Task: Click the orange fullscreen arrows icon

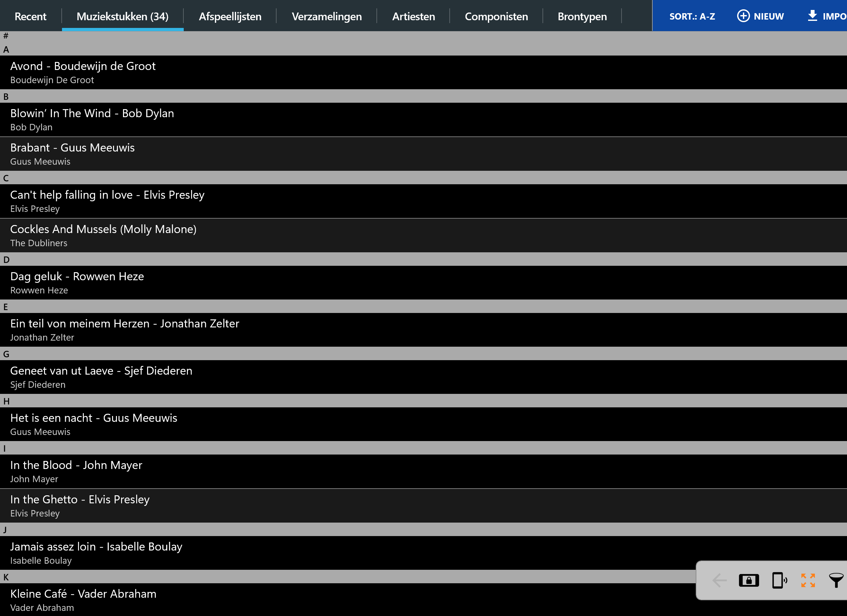Action: (x=808, y=581)
